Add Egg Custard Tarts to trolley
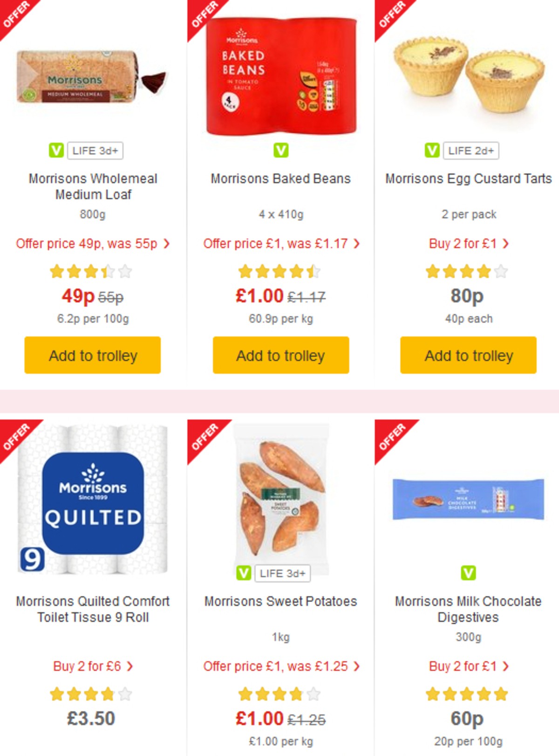Viewport: 559px width, 756px height. 468,355
